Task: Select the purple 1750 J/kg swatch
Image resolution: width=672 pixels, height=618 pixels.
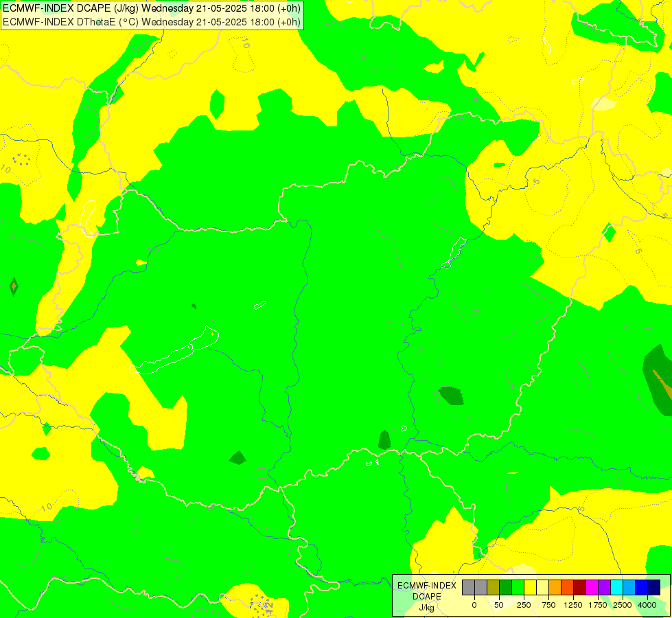Action: [x=604, y=587]
